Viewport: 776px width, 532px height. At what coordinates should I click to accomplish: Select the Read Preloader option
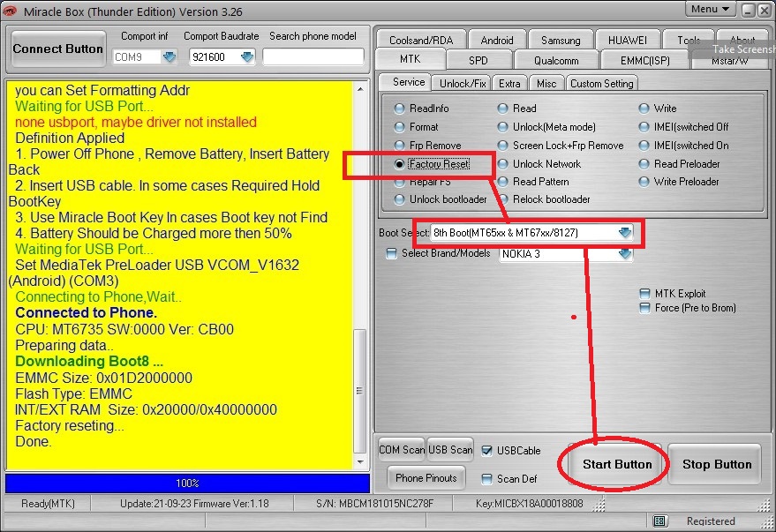(644, 164)
